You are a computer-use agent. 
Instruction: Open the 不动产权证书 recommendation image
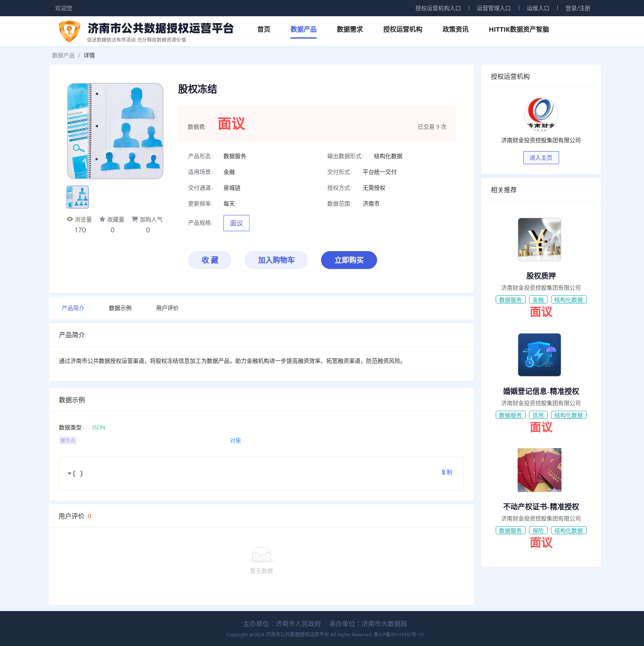click(x=540, y=470)
